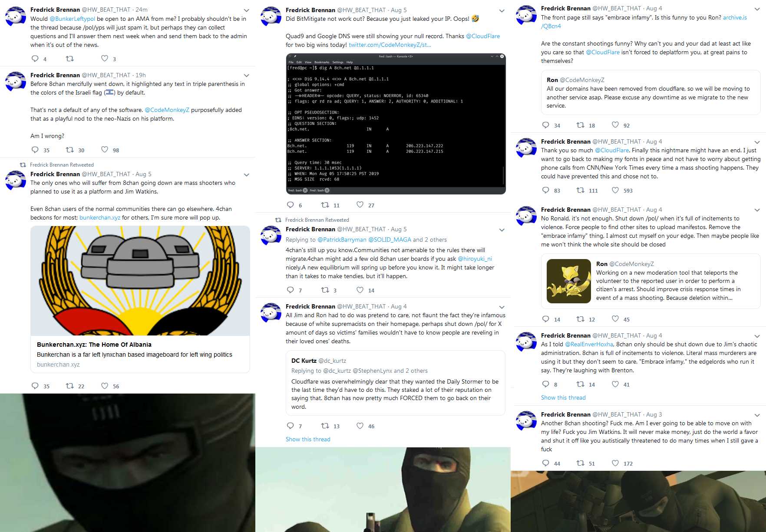Viewport: 766px width, 532px height.
Task: Retweet the DC Kurtz quote tweet
Action: 325,426
